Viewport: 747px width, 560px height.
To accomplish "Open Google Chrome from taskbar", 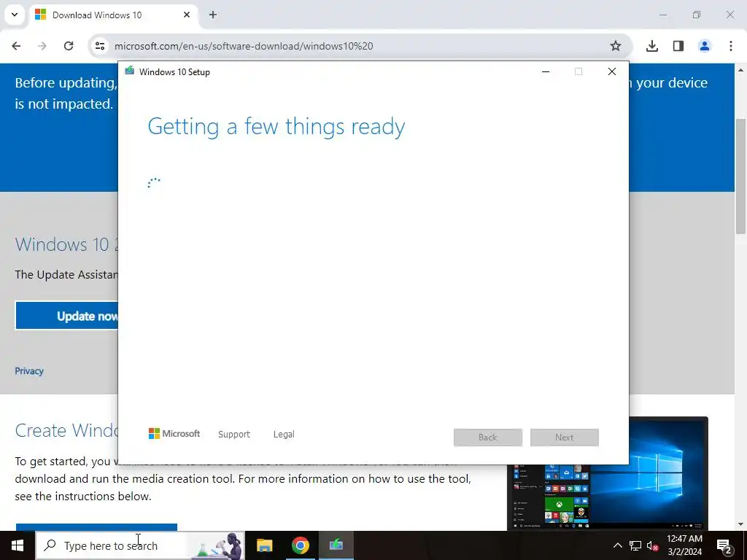I will (x=300, y=545).
